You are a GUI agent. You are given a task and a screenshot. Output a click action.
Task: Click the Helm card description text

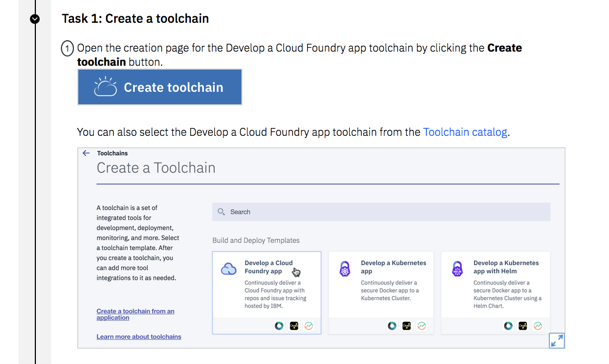click(x=507, y=294)
